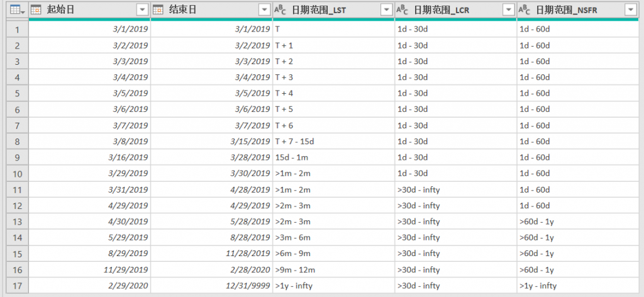Click the cell with T + 7 - 15d
644x297 pixels.
click(333, 142)
